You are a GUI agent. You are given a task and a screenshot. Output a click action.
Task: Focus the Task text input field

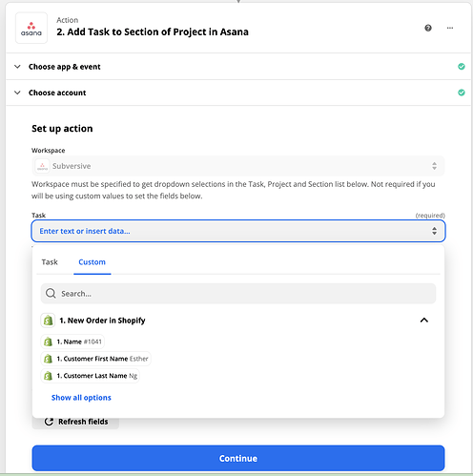(x=238, y=231)
